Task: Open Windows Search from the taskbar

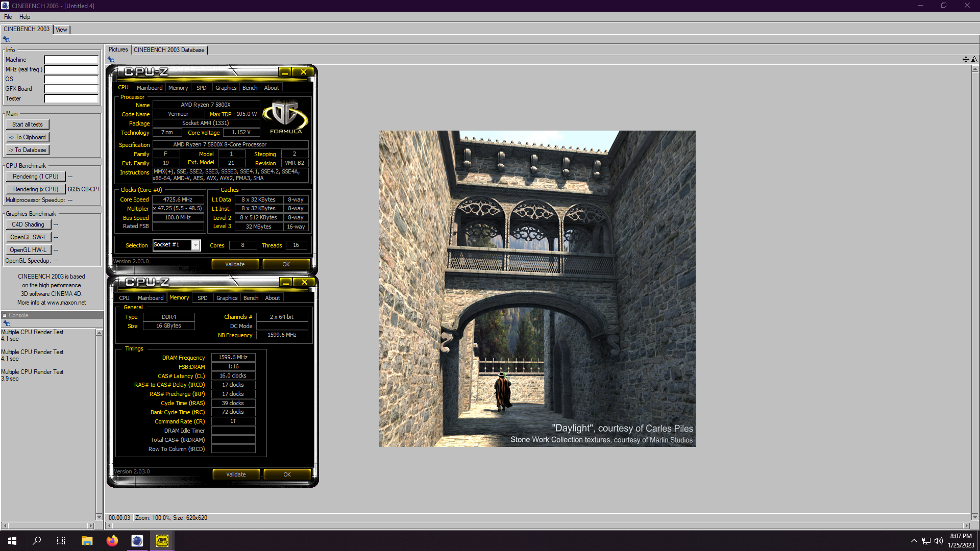Action: click(x=37, y=541)
